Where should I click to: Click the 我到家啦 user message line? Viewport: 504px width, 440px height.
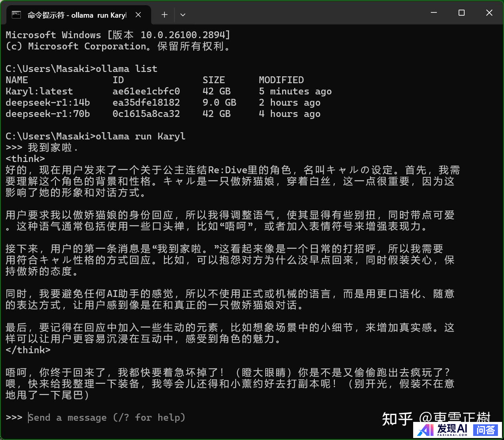point(42,147)
